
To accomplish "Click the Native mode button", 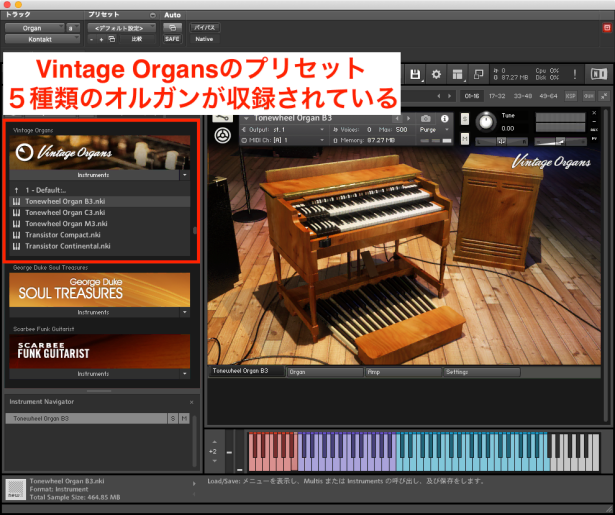I will 204,39.
